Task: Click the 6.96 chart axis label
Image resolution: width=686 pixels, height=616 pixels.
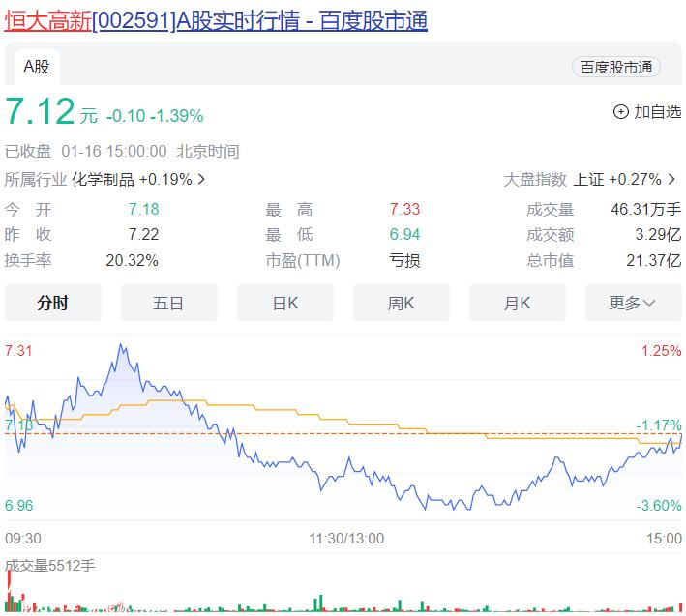Action: click(x=18, y=506)
